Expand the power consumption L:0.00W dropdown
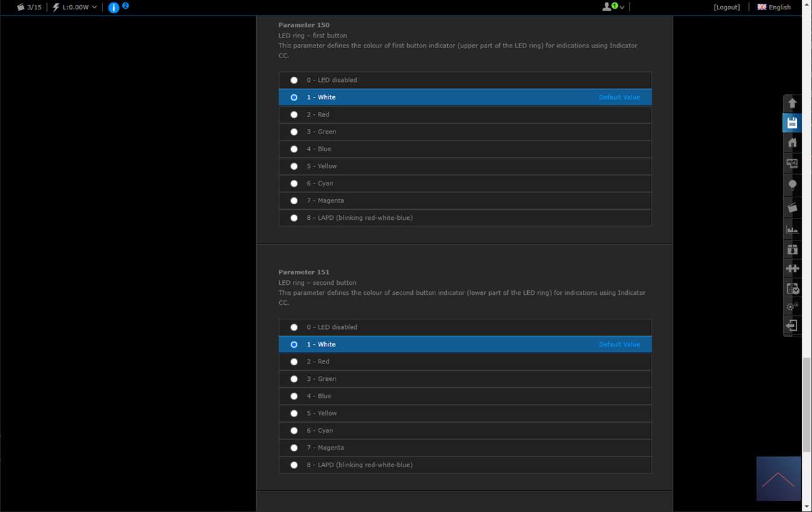The height and width of the screenshot is (512, 812). [75, 7]
